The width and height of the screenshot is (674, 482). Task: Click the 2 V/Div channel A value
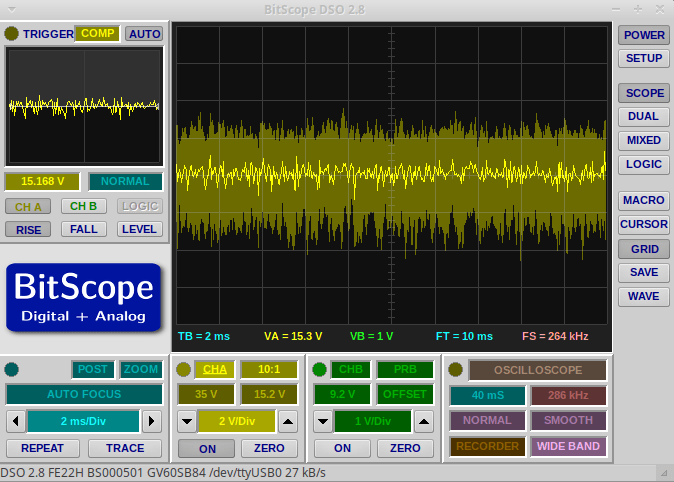[x=237, y=421]
